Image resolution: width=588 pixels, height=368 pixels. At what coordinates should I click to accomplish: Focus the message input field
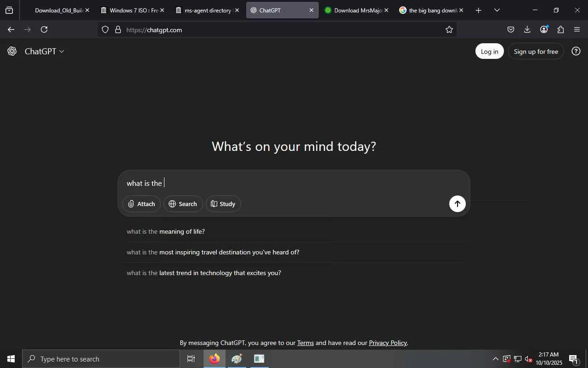294,183
